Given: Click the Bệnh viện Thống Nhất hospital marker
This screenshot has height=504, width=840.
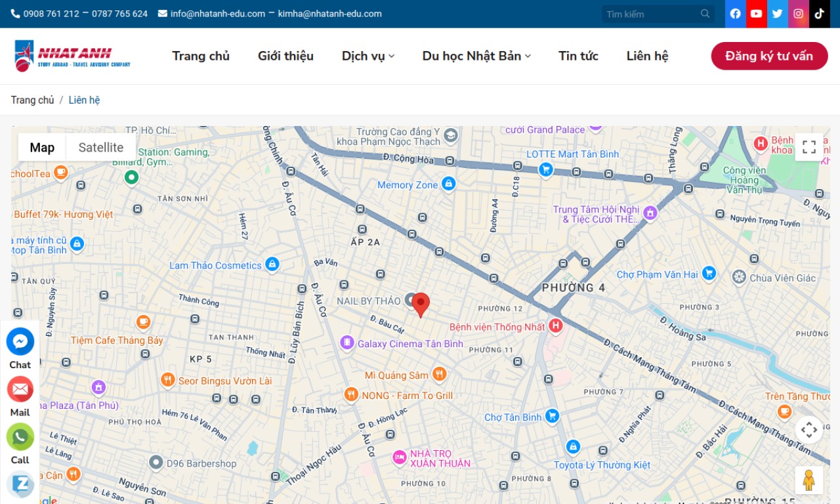Looking at the screenshot, I should pos(556,325).
